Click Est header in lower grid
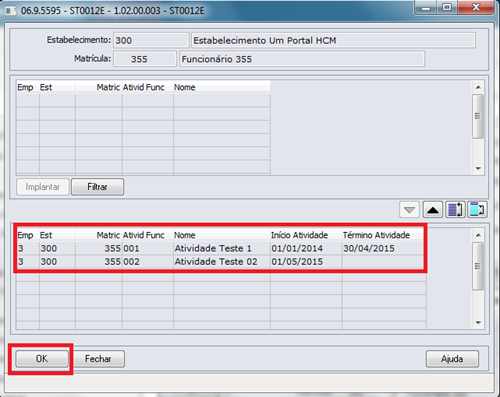The width and height of the screenshot is (500, 397). (x=57, y=235)
